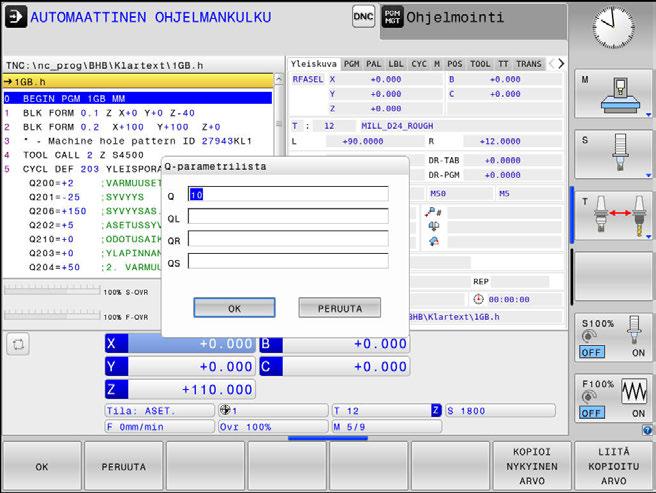Click the machining time clock icon
Viewport: 656px width, 493px height.
pyautogui.click(x=478, y=299)
